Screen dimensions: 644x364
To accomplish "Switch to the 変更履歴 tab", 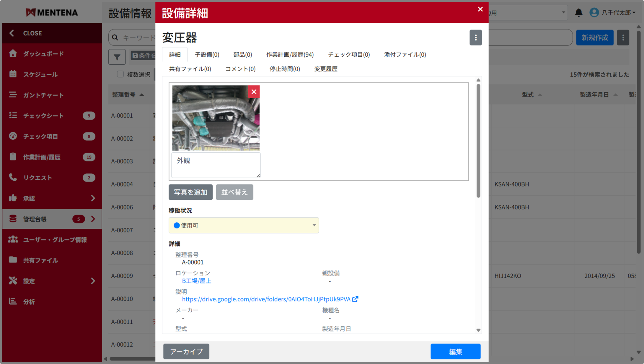I will 325,69.
